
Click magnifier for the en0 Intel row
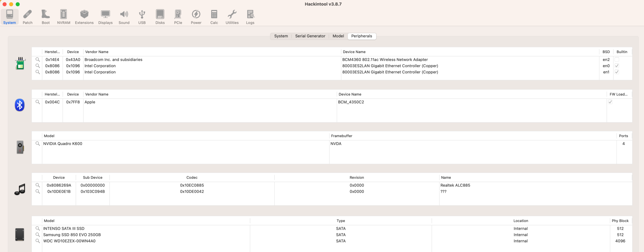38,66
